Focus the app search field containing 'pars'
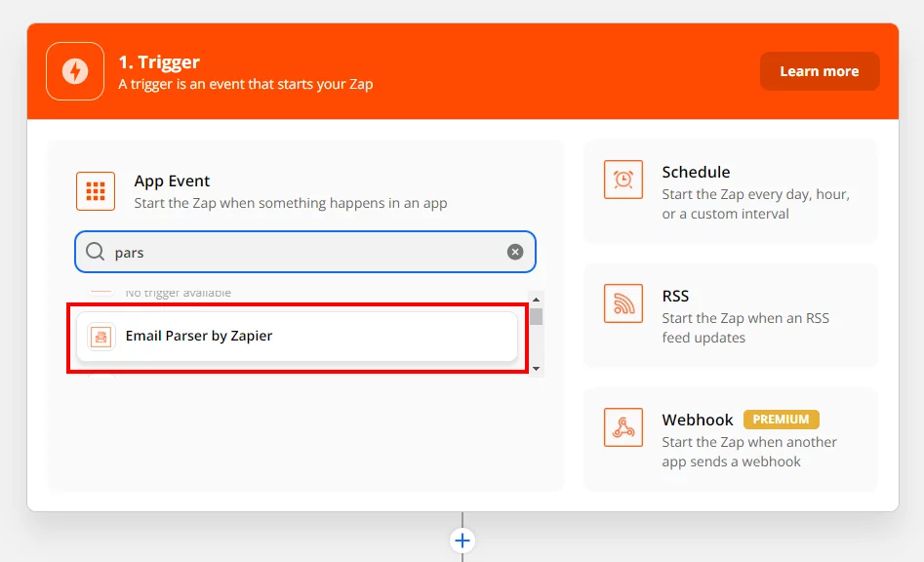The width and height of the screenshot is (924, 562). [305, 252]
